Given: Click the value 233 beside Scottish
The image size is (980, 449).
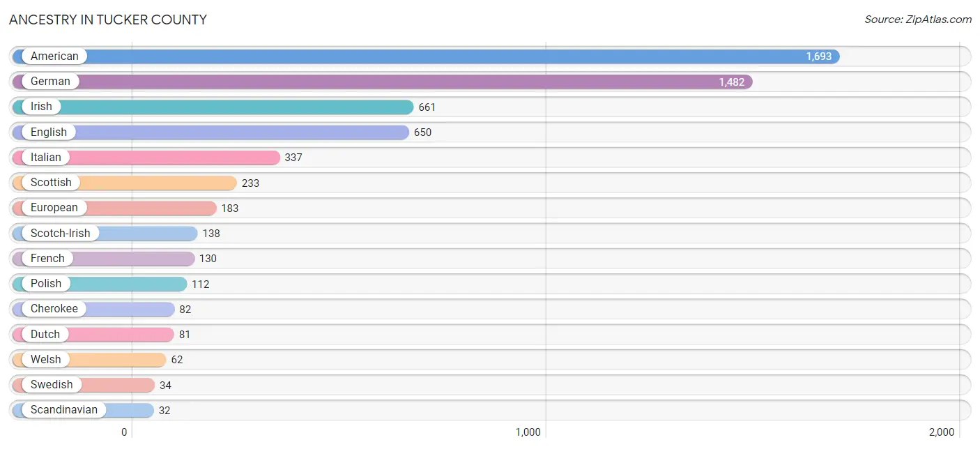Looking at the screenshot, I should point(250,183).
